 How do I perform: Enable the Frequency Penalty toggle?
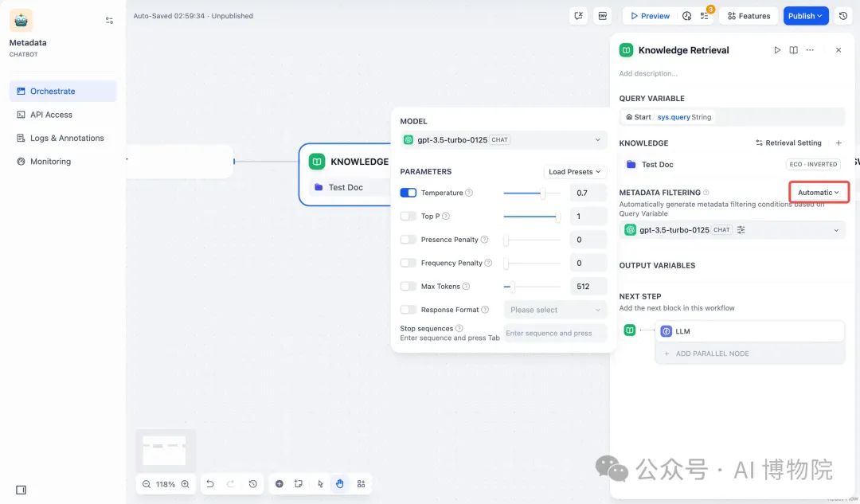tap(408, 264)
